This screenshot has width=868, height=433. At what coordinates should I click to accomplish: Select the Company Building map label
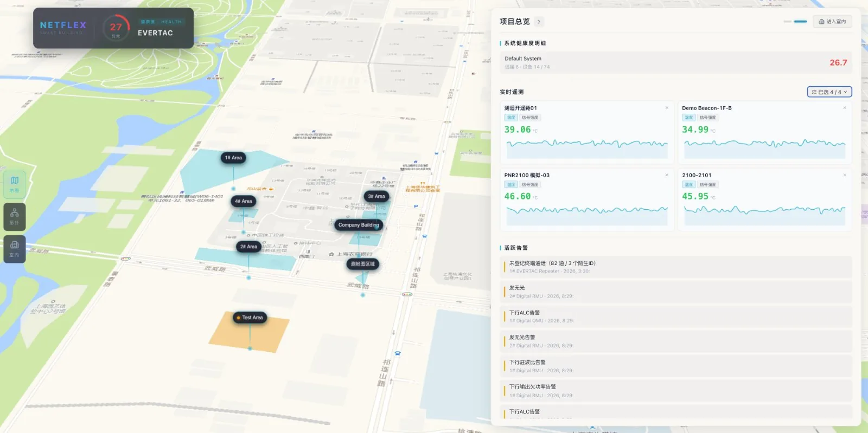359,225
